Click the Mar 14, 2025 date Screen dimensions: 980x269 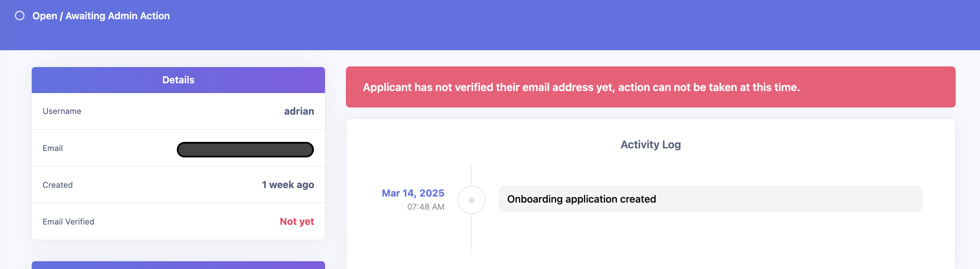413,193
